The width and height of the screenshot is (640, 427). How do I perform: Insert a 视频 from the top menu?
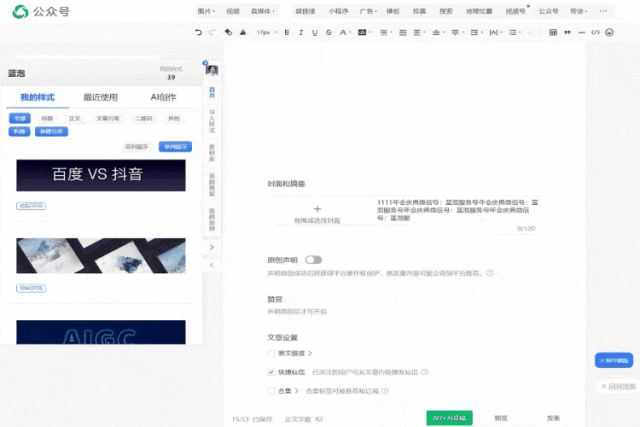(233, 11)
